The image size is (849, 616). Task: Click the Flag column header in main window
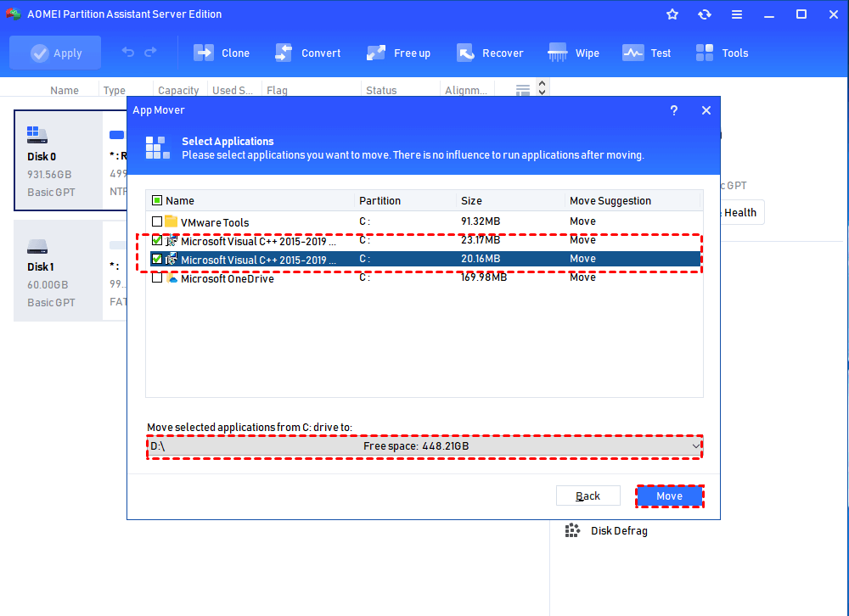pos(277,91)
